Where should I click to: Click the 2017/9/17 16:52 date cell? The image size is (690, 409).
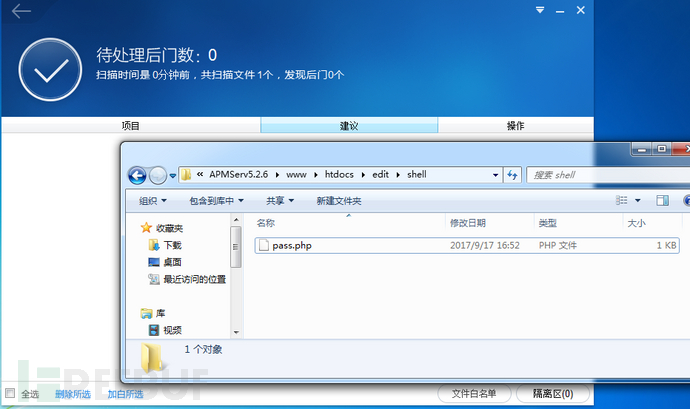[x=485, y=246]
